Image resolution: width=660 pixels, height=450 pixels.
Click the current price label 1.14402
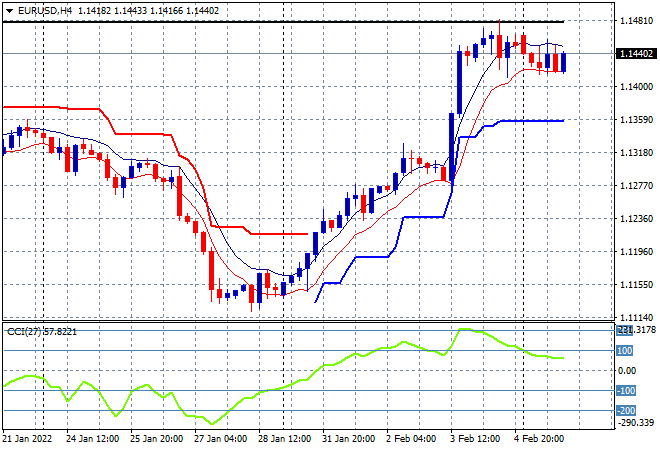(636, 54)
